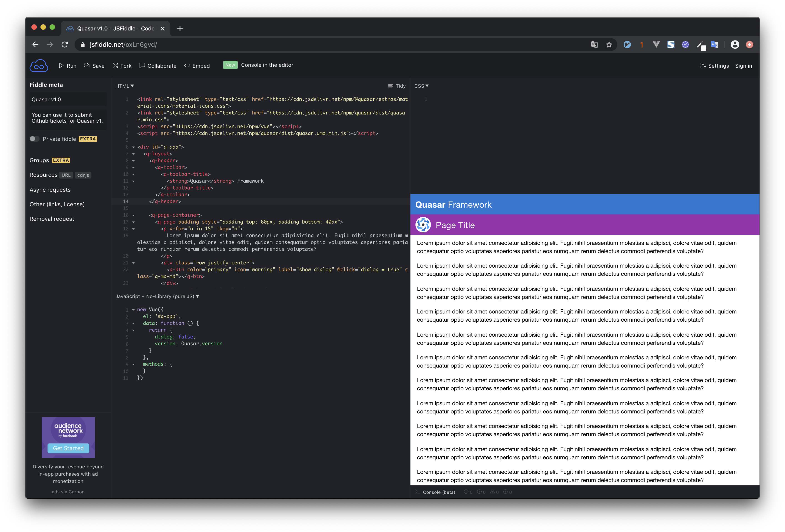Fork this fiddle
785x532 pixels.
pyautogui.click(x=122, y=66)
